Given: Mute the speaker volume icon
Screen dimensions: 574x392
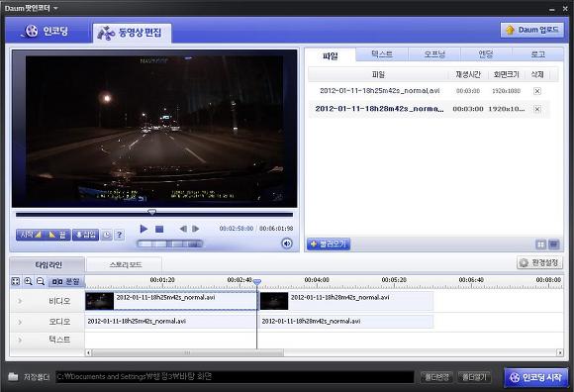Looking at the screenshot, I should pos(287,244).
